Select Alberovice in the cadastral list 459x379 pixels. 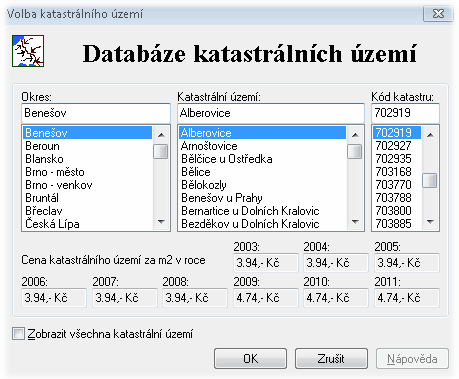click(x=262, y=133)
